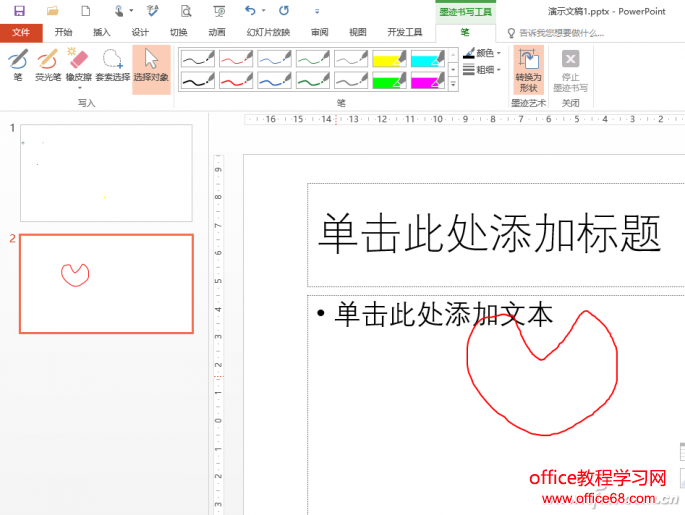Run the spelling check icon
685x515 pixels.
152,10
